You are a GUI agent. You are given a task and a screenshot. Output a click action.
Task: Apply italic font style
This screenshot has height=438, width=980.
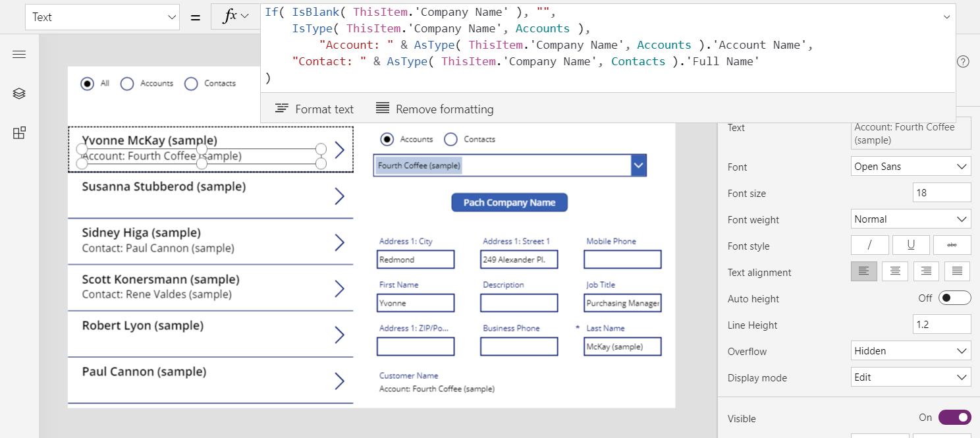869,244
